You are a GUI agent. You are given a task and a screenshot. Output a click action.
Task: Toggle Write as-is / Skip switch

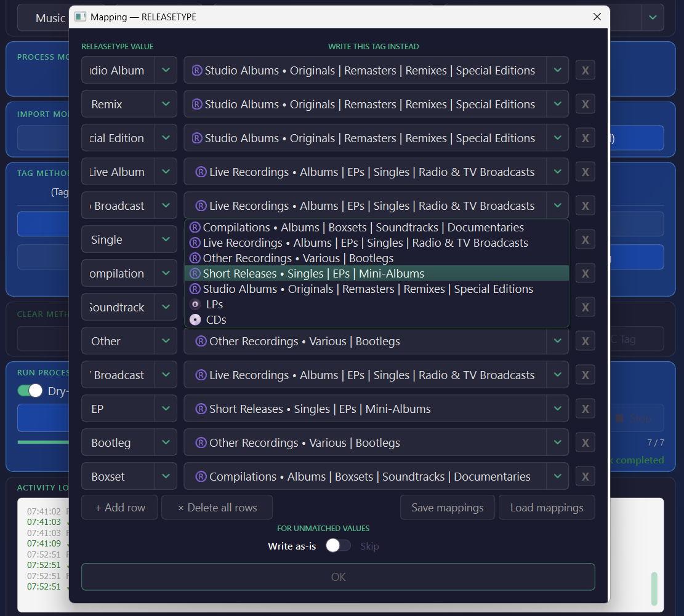tap(338, 545)
